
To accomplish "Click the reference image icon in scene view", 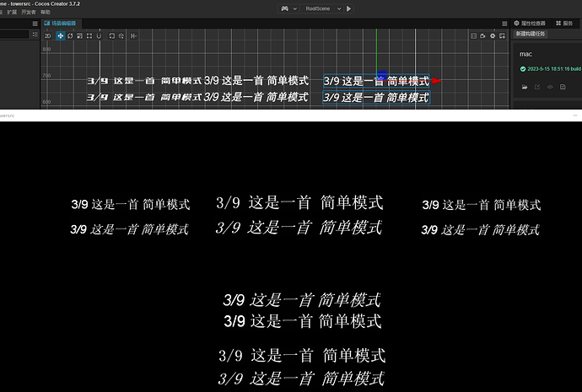I will (x=474, y=36).
